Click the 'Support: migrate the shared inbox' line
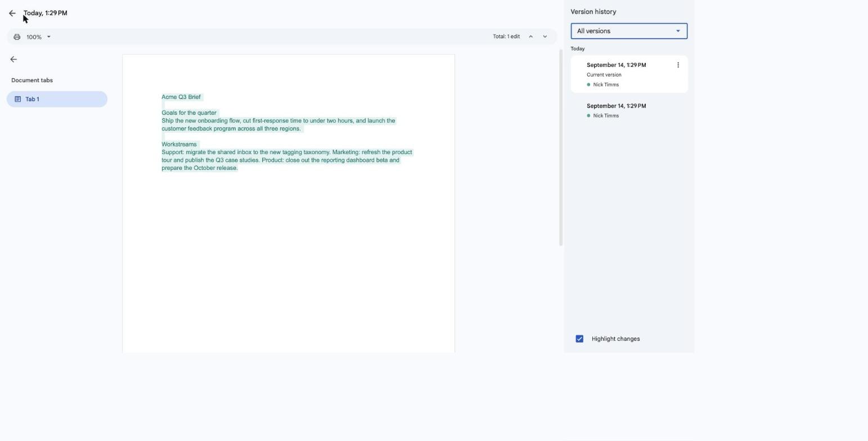Viewport: 868px width, 441px height. click(287, 152)
